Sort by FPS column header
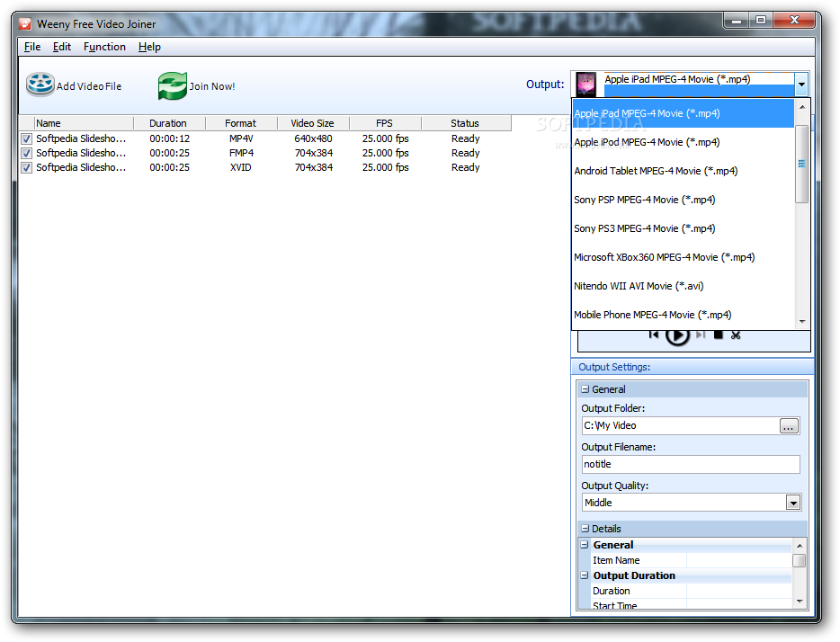Screen dimensions: 840x642 (x=385, y=123)
